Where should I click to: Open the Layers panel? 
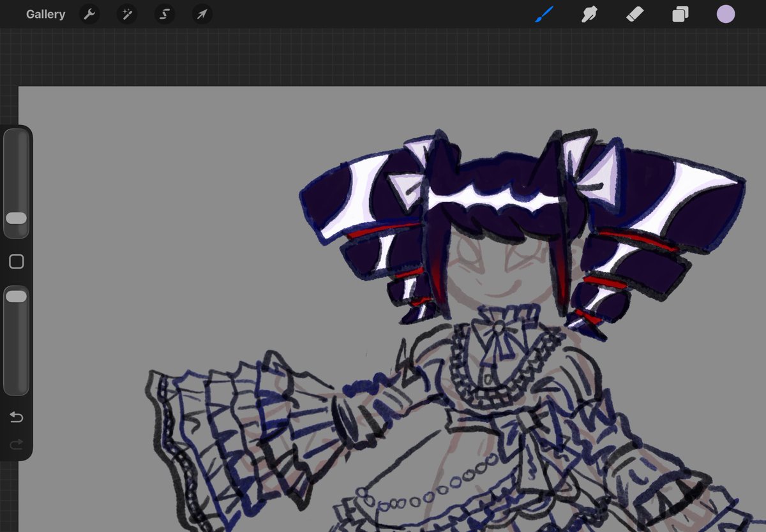[x=680, y=14]
